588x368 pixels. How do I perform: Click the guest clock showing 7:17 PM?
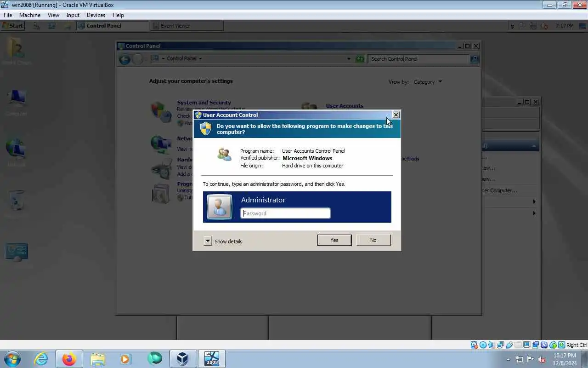tap(564, 26)
